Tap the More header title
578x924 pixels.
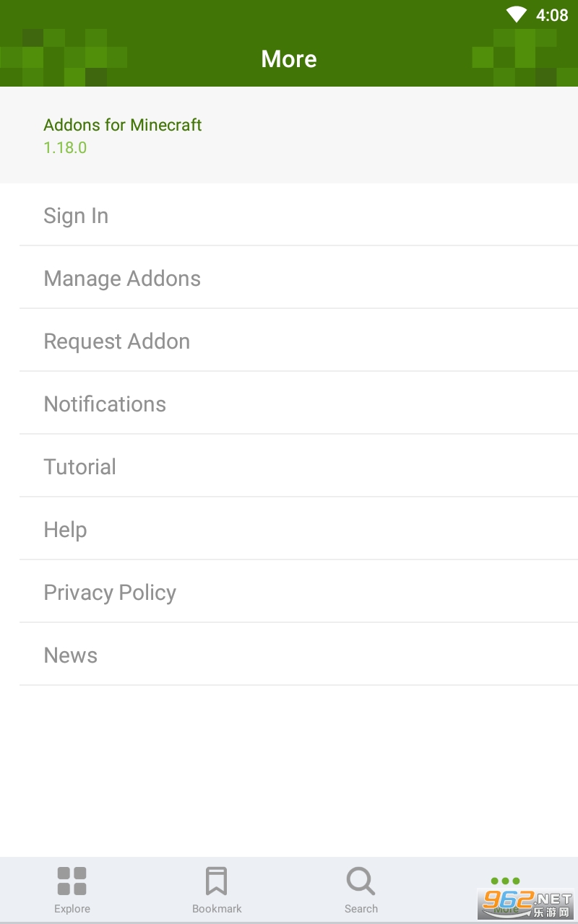pyautogui.click(x=289, y=59)
